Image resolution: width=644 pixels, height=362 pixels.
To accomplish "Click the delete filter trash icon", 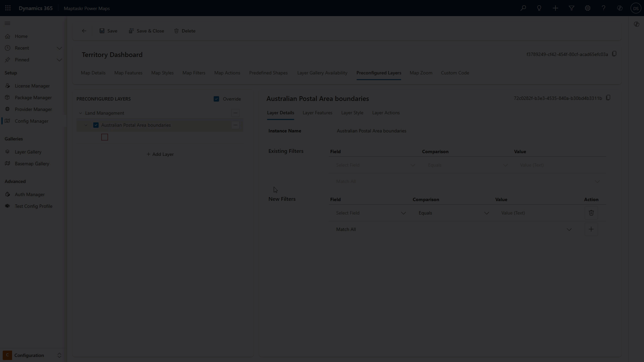I will [591, 213].
